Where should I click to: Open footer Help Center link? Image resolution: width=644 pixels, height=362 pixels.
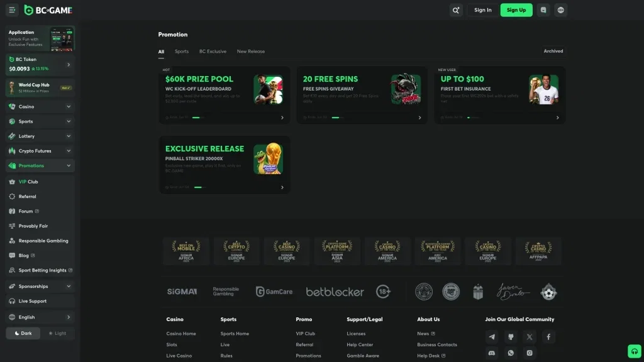coord(360,345)
